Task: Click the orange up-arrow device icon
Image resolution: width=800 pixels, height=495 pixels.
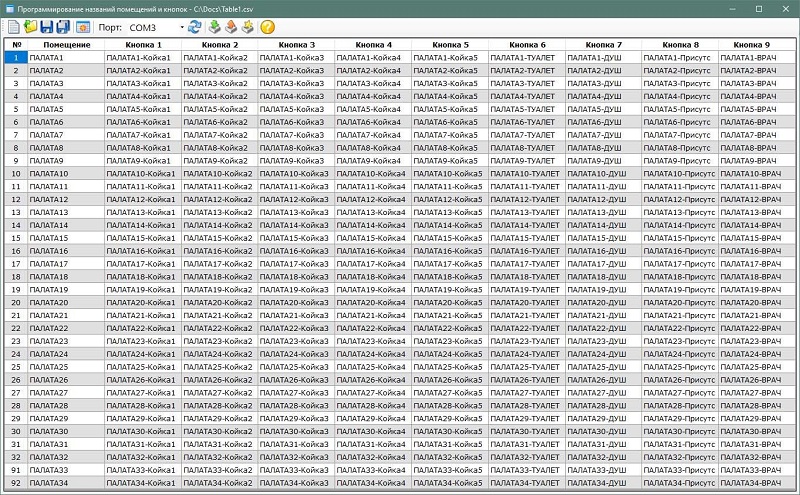Action: (231, 27)
